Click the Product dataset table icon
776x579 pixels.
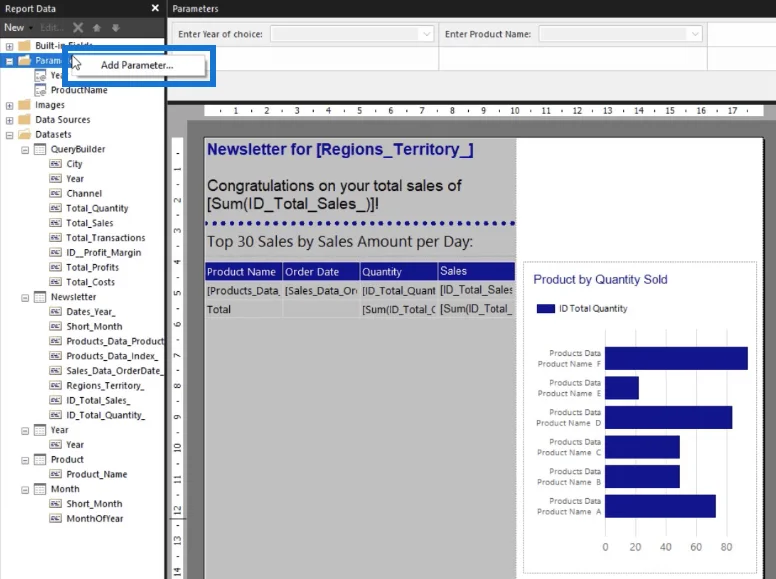(40, 460)
